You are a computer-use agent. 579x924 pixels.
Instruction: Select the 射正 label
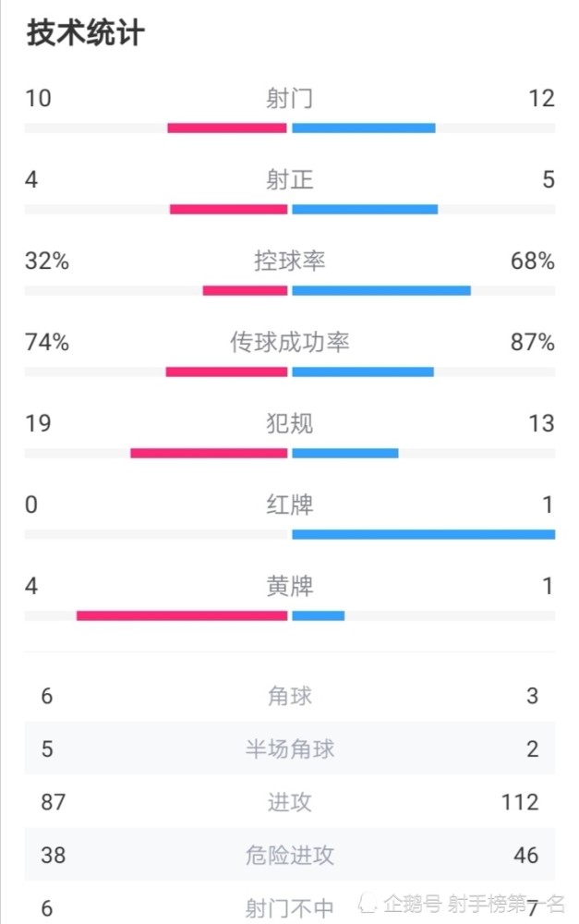[x=289, y=179]
